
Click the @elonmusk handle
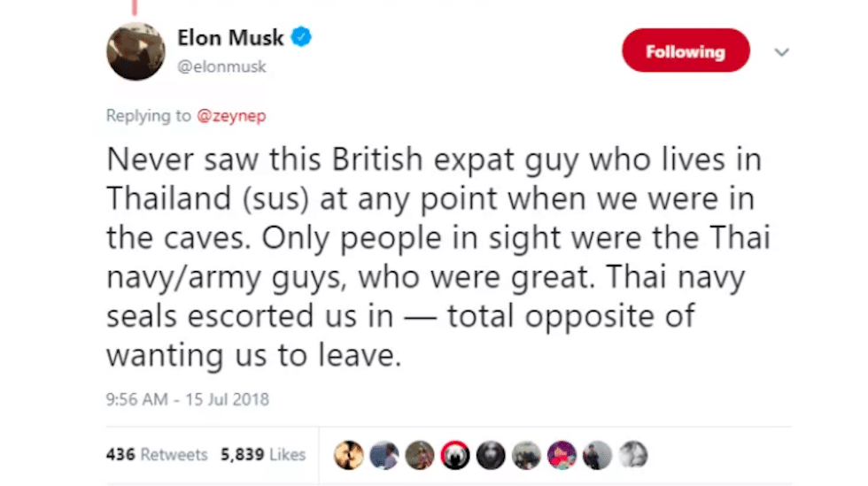(x=221, y=66)
